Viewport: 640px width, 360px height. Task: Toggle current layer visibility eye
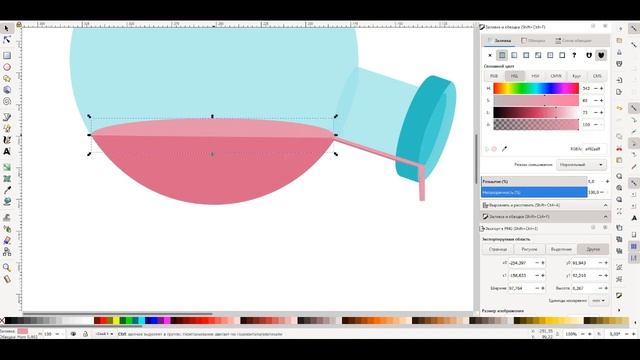(73, 334)
